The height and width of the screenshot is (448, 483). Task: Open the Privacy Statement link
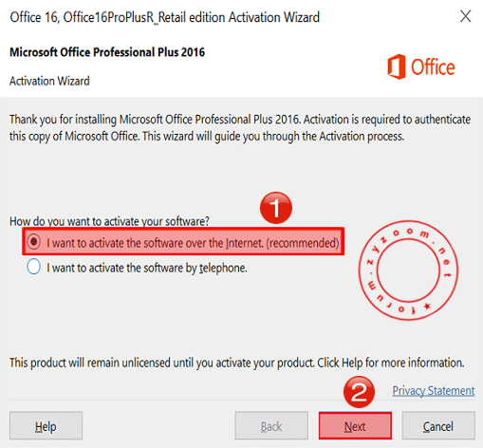tap(434, 391)
